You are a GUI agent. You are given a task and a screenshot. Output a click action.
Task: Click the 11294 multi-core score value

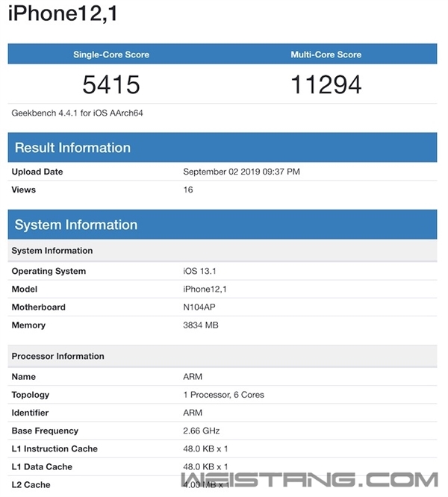[326, 84]
